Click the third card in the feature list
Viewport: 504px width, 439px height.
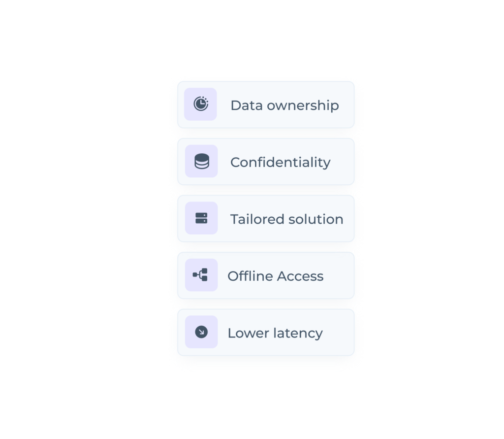click(x=266, y=218)
